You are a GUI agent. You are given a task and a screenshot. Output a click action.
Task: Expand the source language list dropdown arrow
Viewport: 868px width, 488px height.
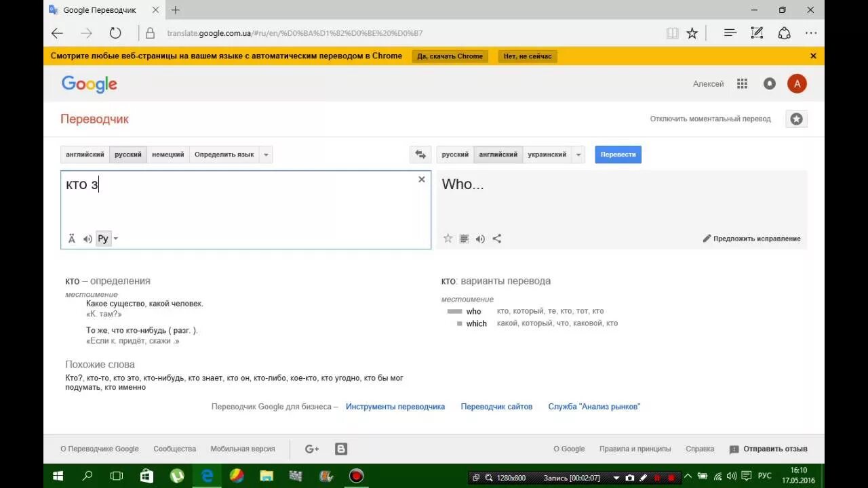click(266, 155)
